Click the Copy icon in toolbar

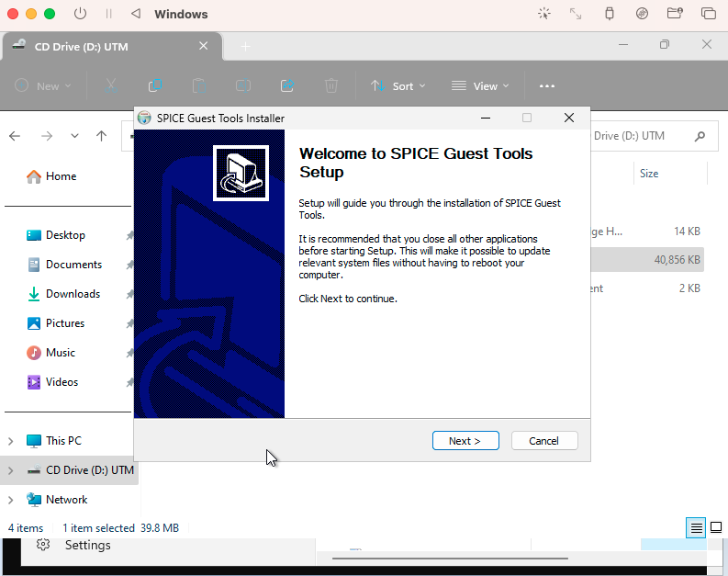154,86
